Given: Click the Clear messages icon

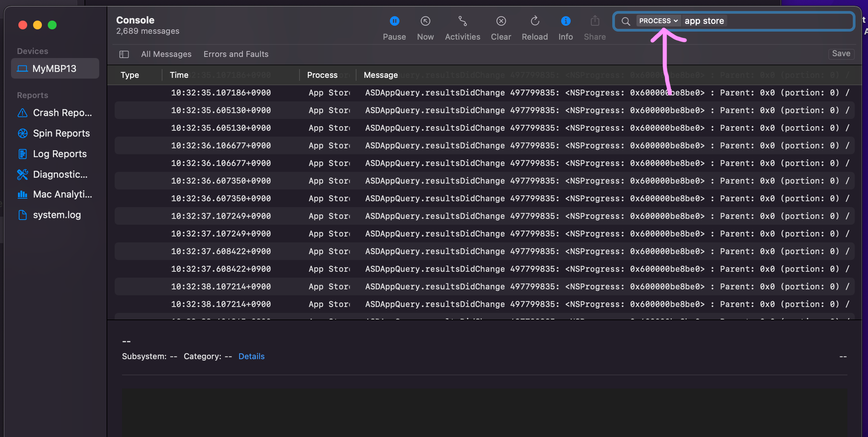Looking at the screenshot, I should [x=501, y=21].
